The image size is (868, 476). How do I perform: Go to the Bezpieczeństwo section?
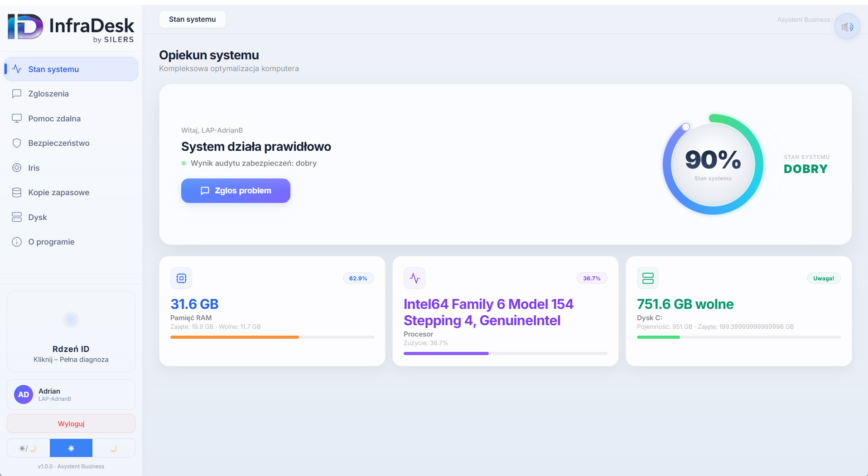[71, 143]
